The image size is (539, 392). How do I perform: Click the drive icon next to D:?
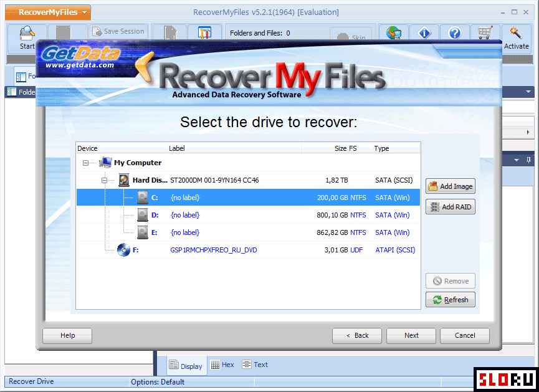click(142, 215)
